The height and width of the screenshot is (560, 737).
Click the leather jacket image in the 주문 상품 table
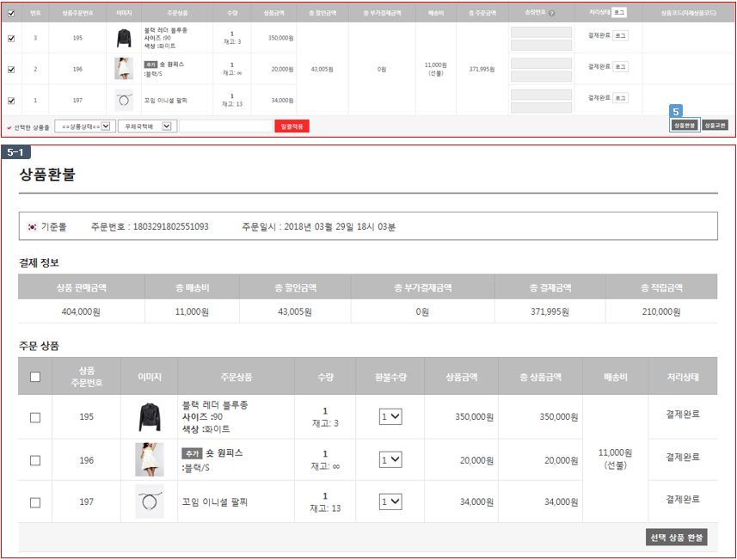[150, 417]
